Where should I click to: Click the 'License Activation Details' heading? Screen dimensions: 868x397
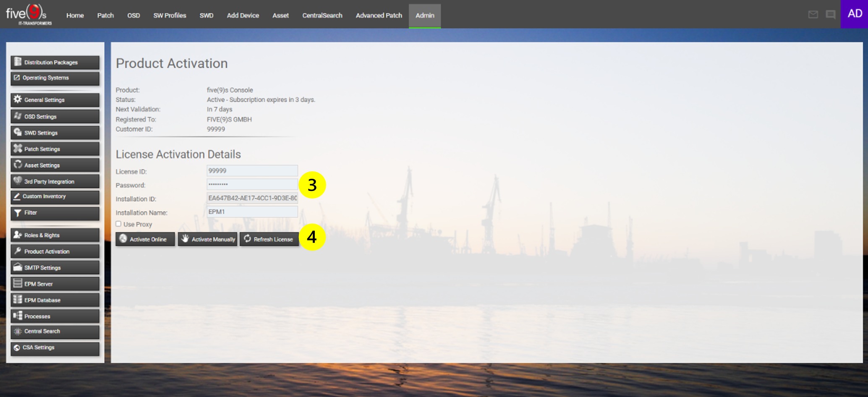point(178,154)
